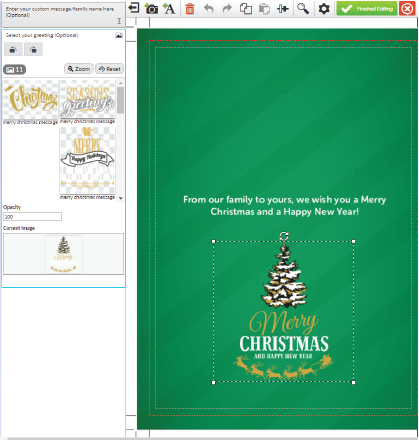This screenshot has width=419, height=440.
Task: Rotate greeting image left
Action: point(13,49)
